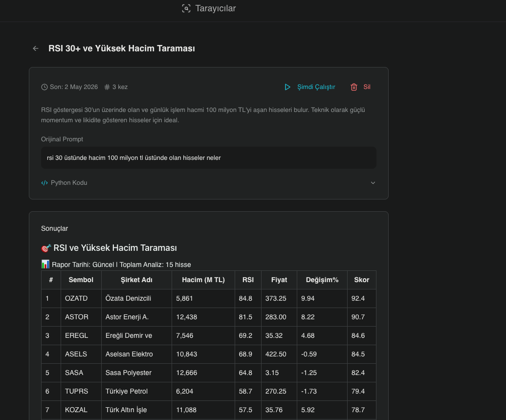This screenshot has width=506, height=420.
Task: Click the # column header
Action: pos(51,280)
